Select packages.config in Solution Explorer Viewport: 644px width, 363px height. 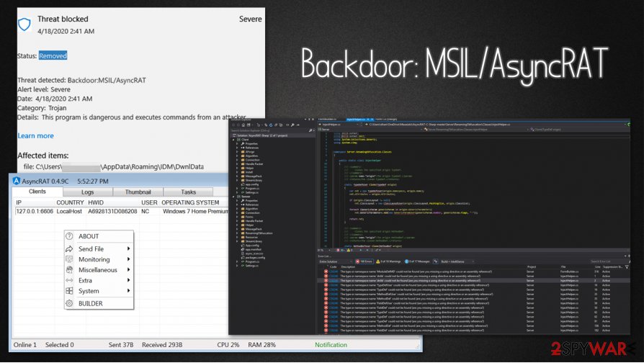[x=255, y=257]
